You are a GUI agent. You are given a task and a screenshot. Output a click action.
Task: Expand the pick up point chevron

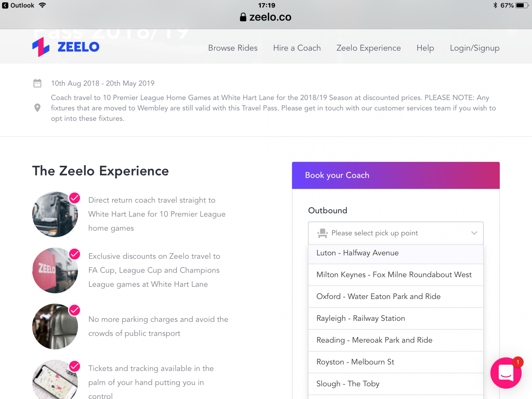[x=474, y=233]
